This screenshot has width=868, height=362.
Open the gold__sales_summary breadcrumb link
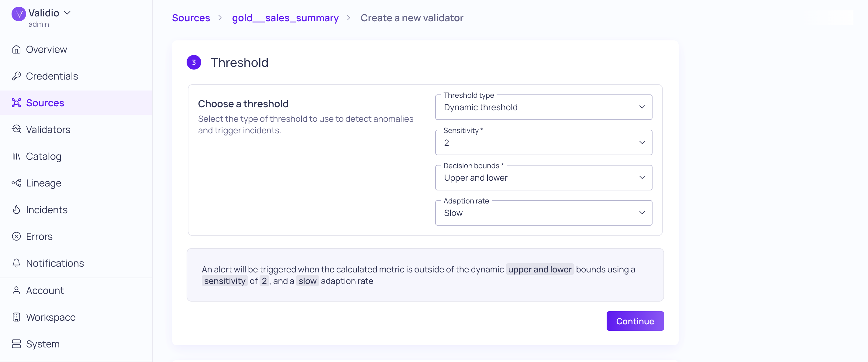tap(285, 18)
